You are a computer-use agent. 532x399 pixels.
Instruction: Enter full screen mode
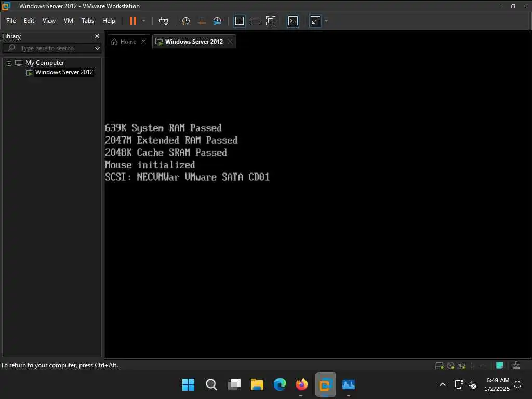pos(270,21)
